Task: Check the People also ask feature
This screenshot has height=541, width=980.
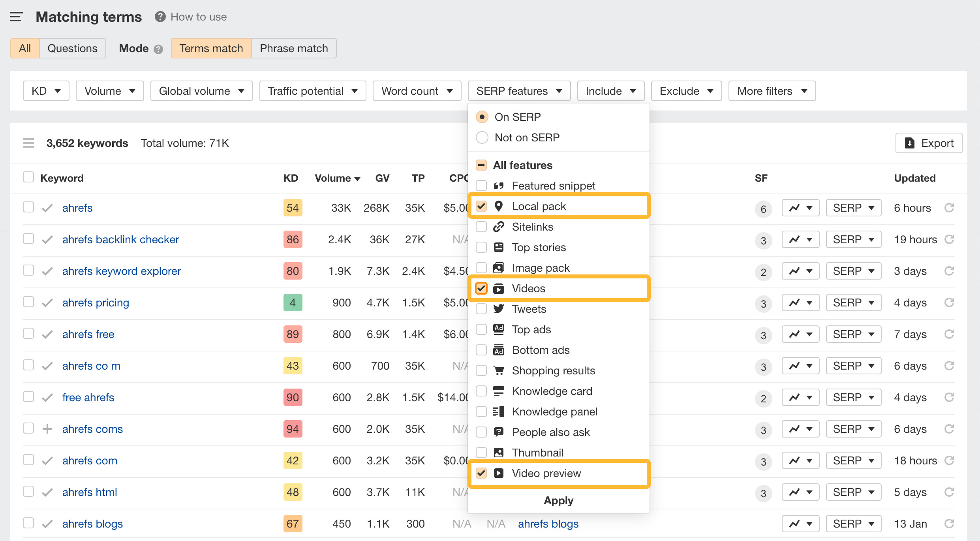Action: tap(481, 432)
